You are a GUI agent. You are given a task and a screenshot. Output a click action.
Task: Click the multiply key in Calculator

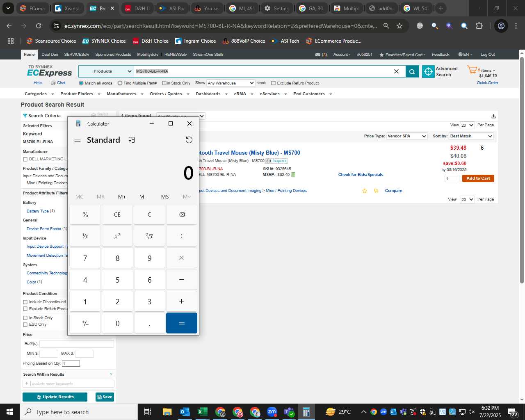182,258
